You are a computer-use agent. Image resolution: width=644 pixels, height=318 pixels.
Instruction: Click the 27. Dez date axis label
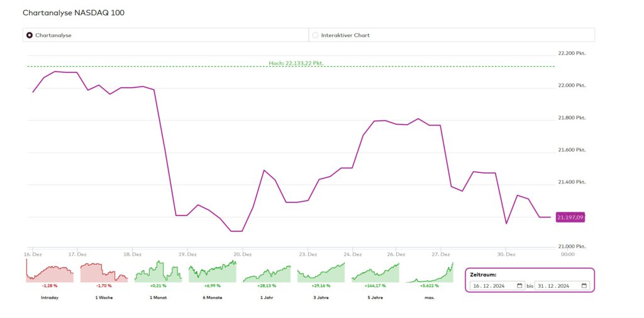click(x=440, y=255)
